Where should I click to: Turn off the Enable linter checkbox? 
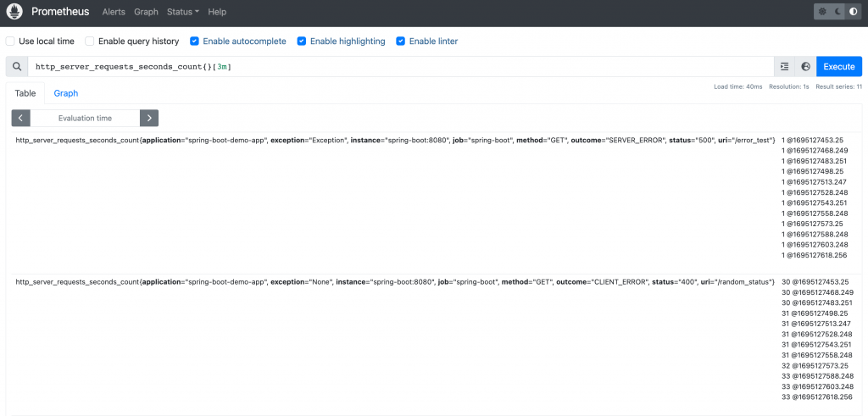(x=401, y=41)
